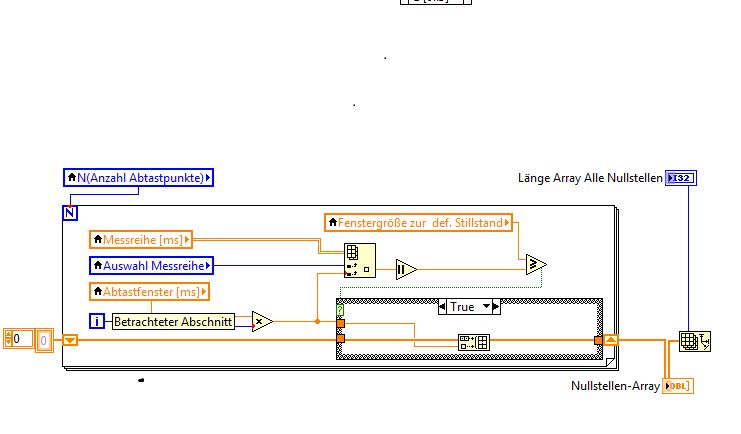This screenshot has height=434, width=741.
Task: Open the True case selector dropdown
Action: [x=486, y=306]
